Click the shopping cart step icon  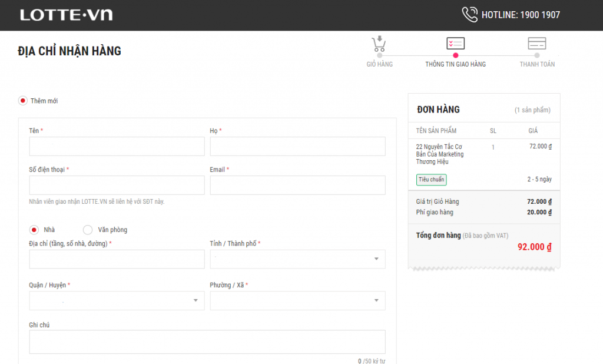(x=379, y=44)
